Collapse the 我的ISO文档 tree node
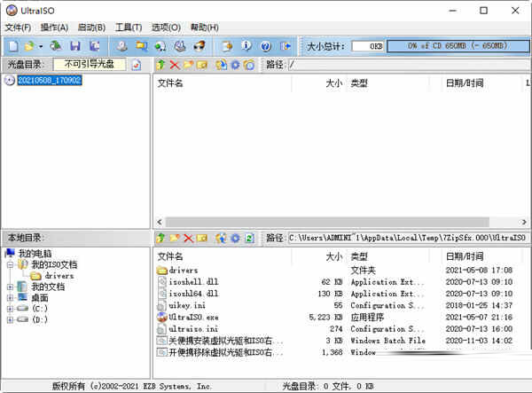 [x=10, y=264]
